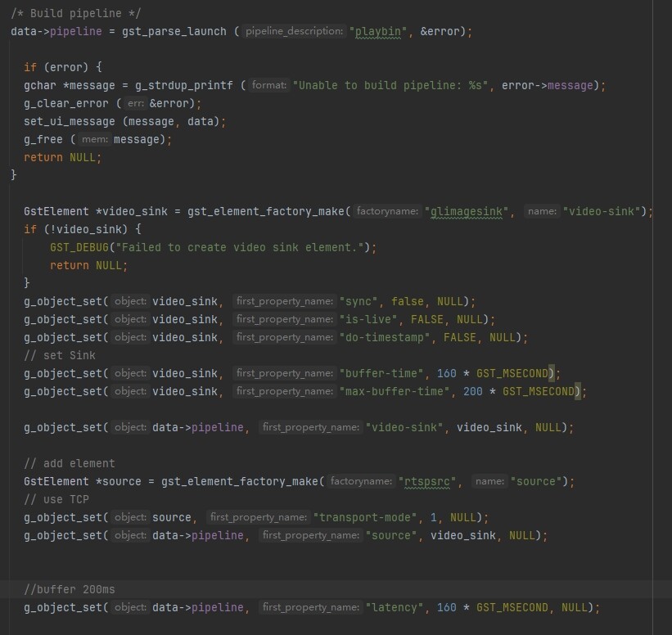Screen dimensions: 672x635
Task: Click the number 200 before GST_MSECOND
Action: [473, 391]
